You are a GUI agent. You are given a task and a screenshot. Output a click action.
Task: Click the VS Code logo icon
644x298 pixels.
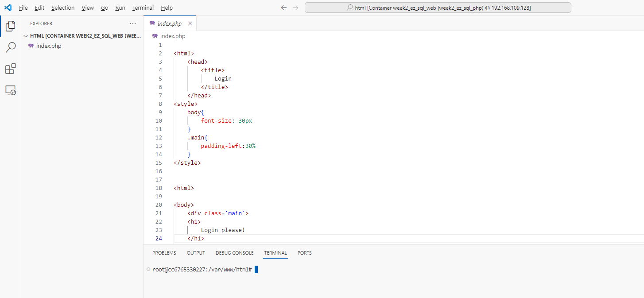pyautogui.click(x=8, y=8)
